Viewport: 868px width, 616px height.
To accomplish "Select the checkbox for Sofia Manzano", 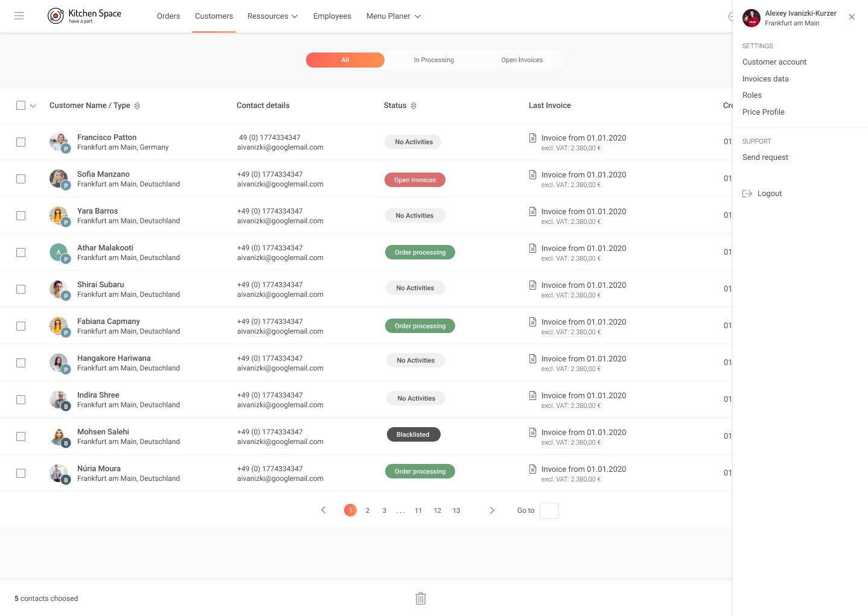I will 21,179.
